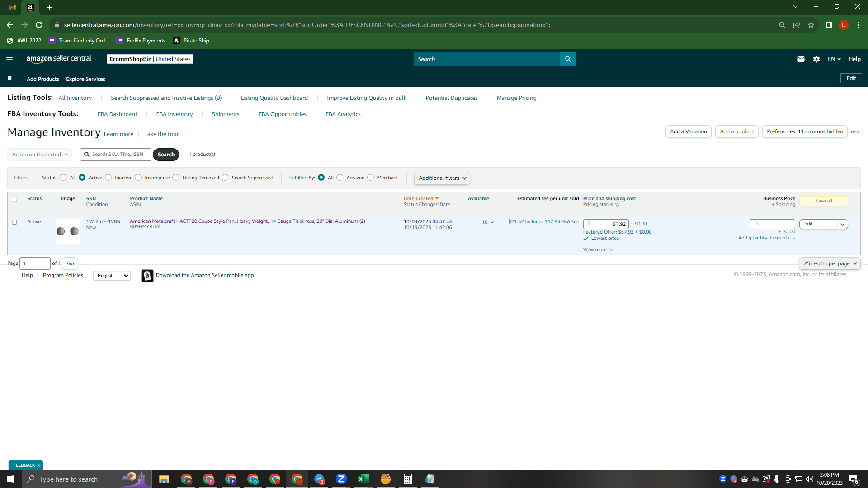The height and width of the screenshot is (488, 868).
Task: Click the Add a product button
Action: tap(737, 131)
